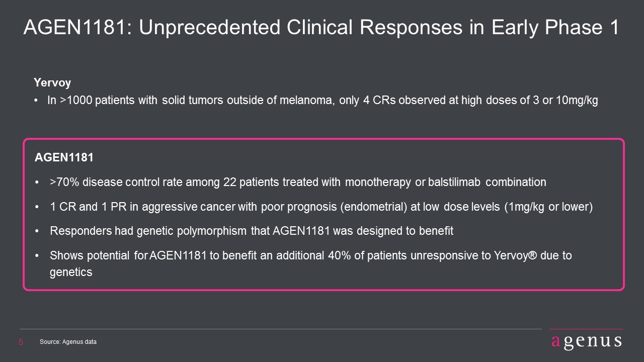Viewport: 644px width, 362px height.
Task: Click the AGEN1181 bold subheading
Action: point(64,157)
